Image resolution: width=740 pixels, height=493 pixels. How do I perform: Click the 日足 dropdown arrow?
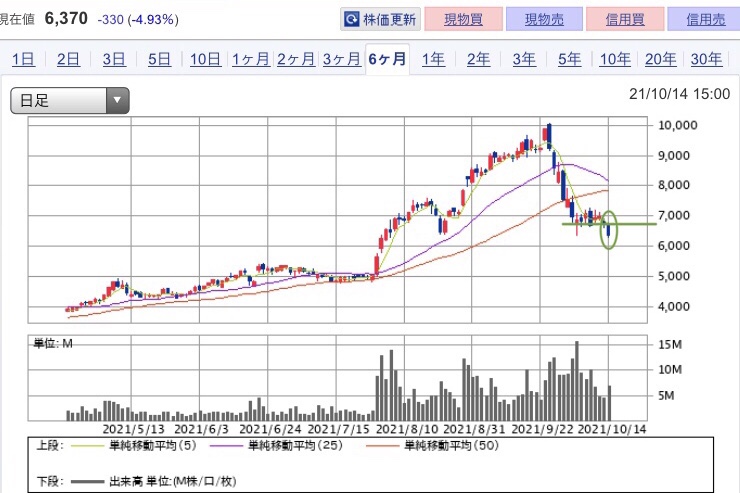click(118, 100)
